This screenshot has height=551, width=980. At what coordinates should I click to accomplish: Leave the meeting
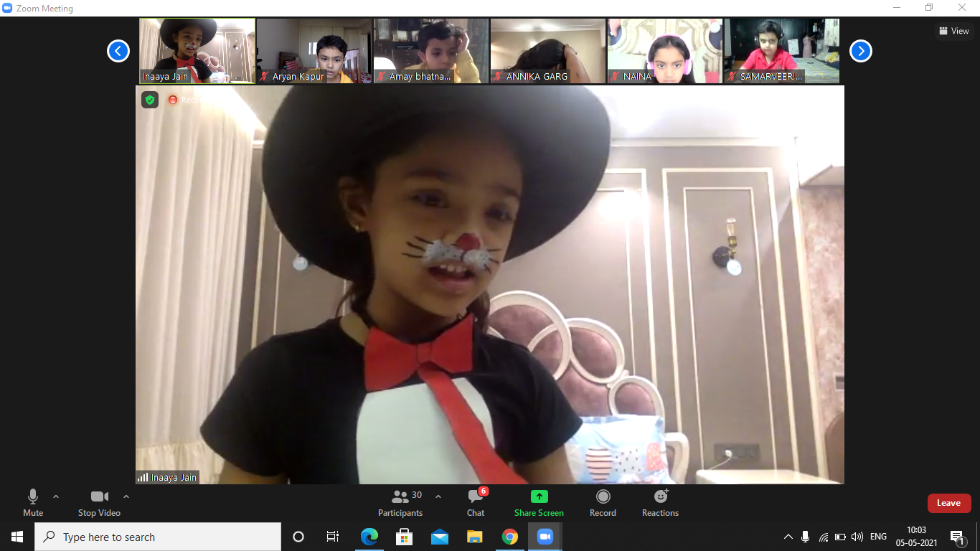[x=948, y=503]
